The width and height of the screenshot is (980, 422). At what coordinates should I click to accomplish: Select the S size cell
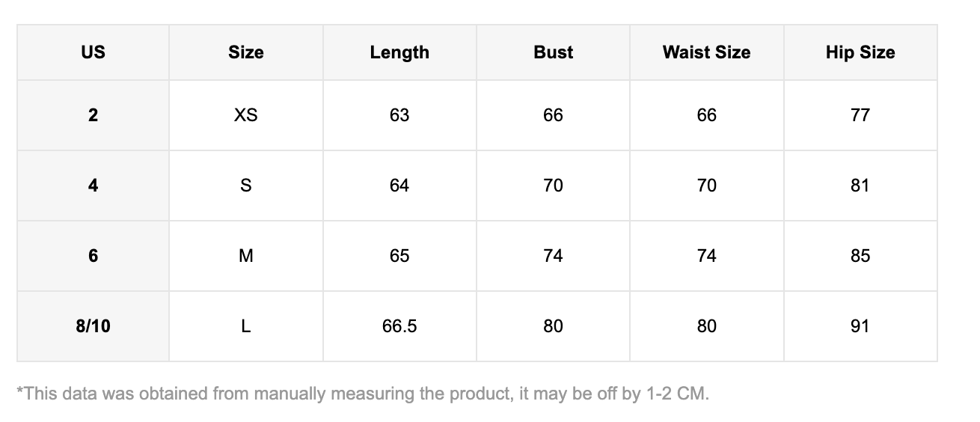246,186
